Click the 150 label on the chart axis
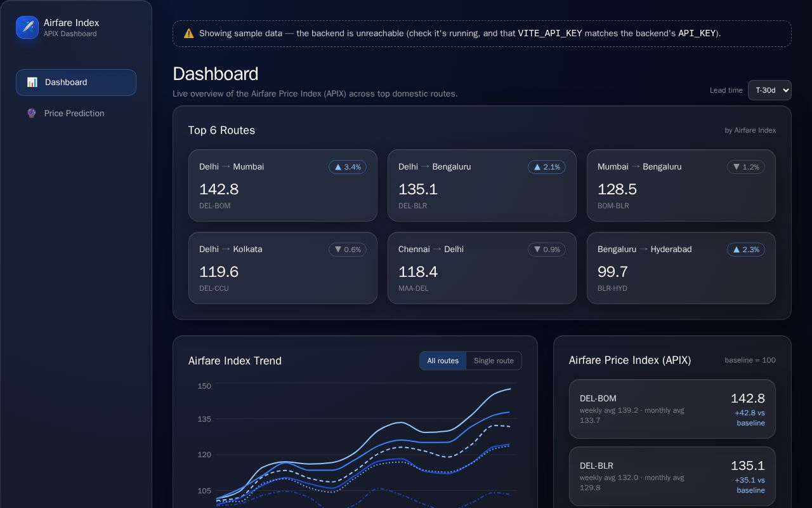The image size is (812, 508). (204, 386)
